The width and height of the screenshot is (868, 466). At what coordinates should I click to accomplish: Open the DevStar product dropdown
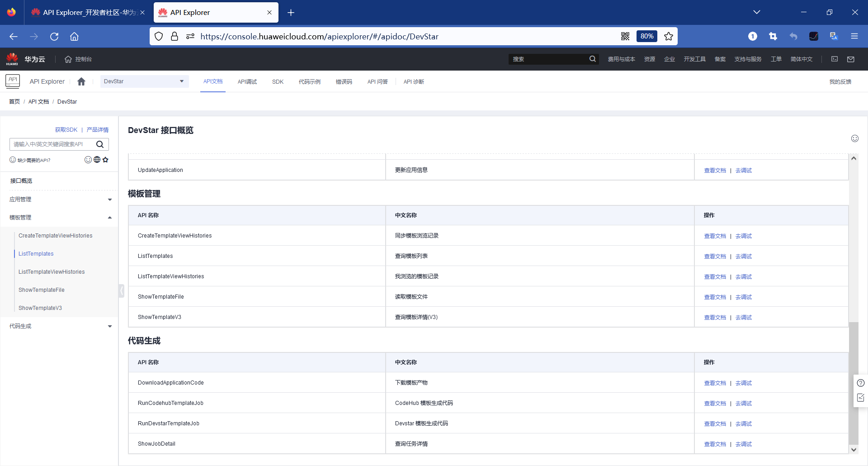pos(144,81)
